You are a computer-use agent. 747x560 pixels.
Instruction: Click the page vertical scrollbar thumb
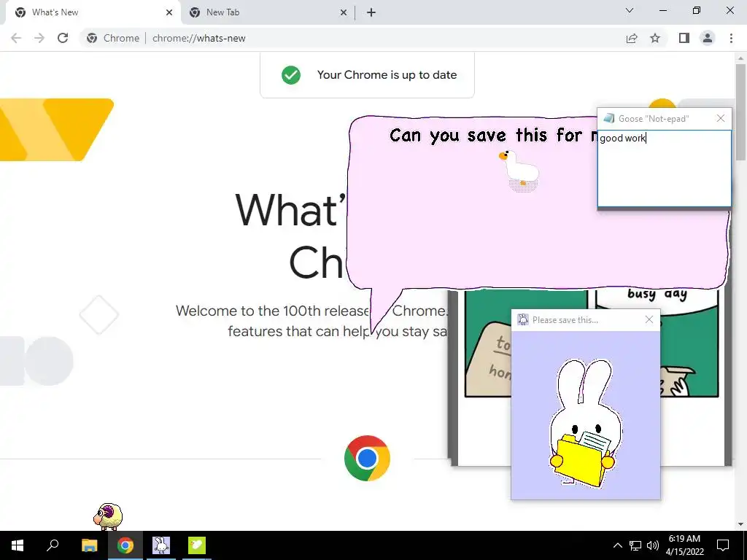741,112
